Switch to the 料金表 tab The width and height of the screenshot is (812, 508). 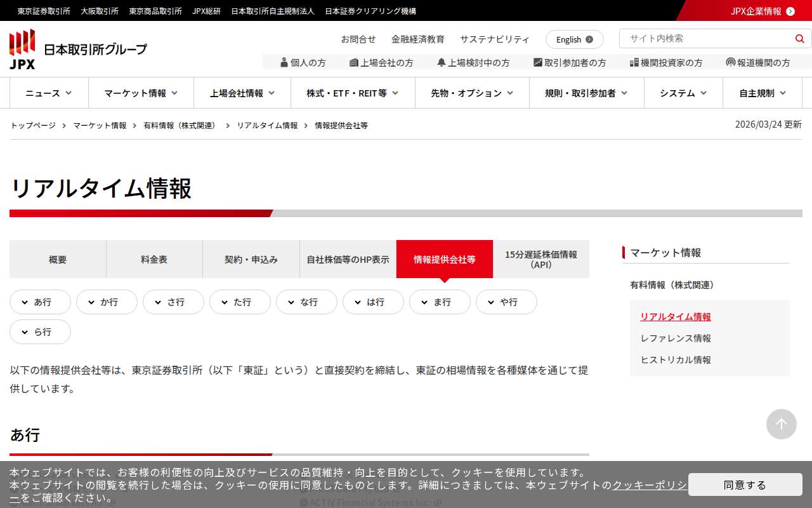[154, 259]
